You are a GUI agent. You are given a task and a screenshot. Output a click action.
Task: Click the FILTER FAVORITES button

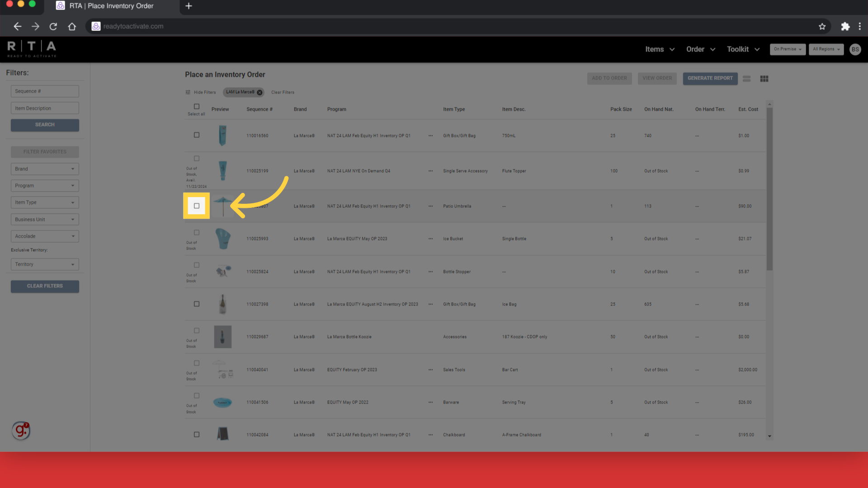click(45, 152)
